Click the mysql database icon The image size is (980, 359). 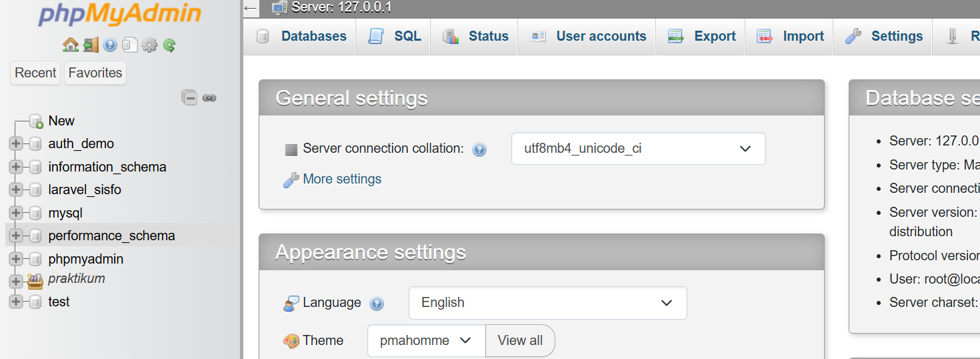click(35, 213)
